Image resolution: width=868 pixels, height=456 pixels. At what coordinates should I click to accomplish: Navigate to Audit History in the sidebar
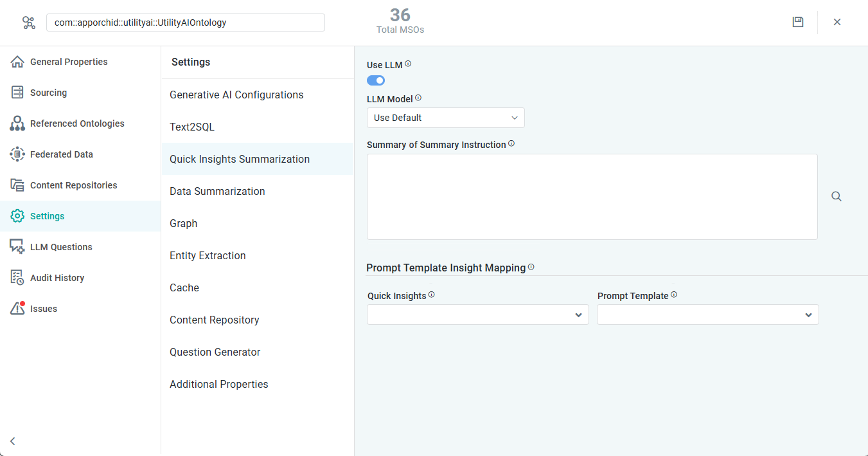(57, 278)
